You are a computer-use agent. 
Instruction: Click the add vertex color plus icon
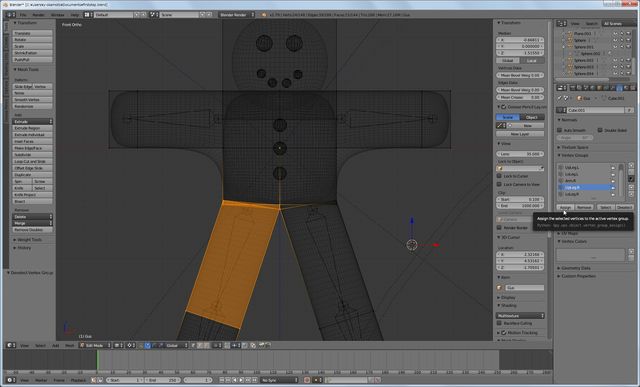[x=631, y=252]
